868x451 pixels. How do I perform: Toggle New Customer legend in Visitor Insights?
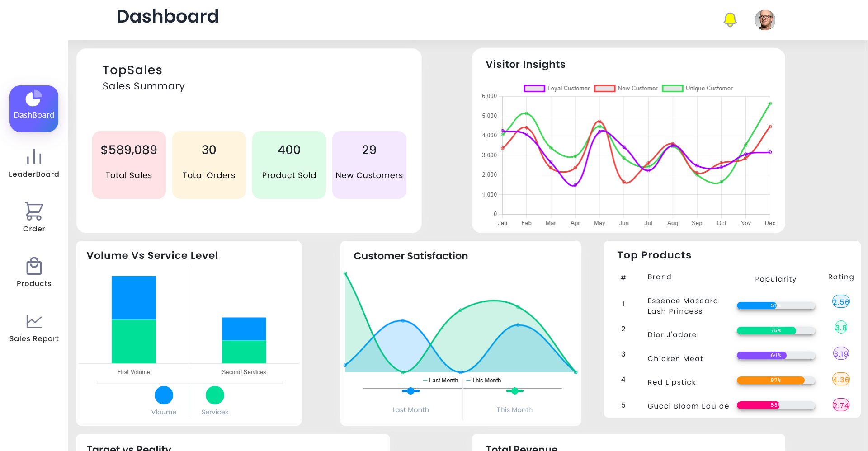(x=626, y=89)
